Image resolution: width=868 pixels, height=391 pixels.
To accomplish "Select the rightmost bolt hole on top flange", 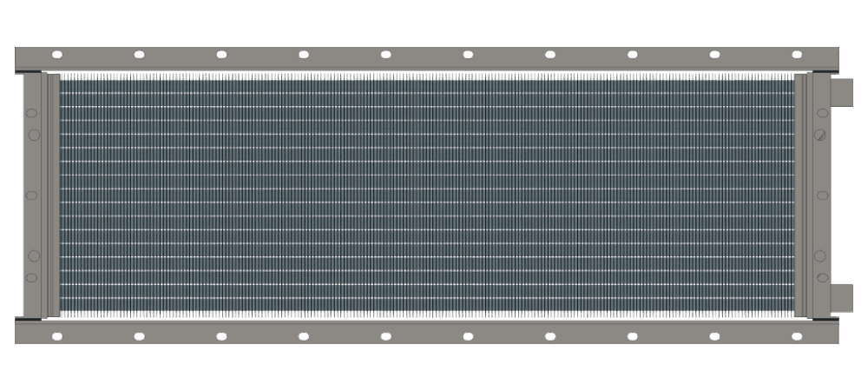I will (797, 55).
